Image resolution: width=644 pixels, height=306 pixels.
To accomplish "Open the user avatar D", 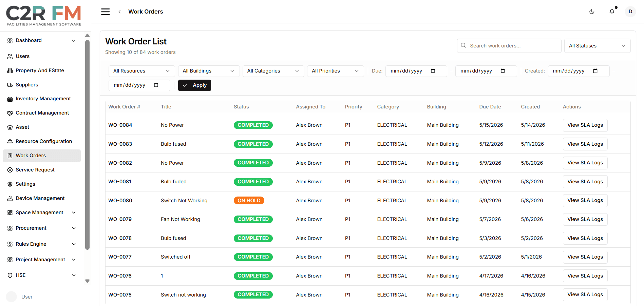I will click(x=630, y=12).
